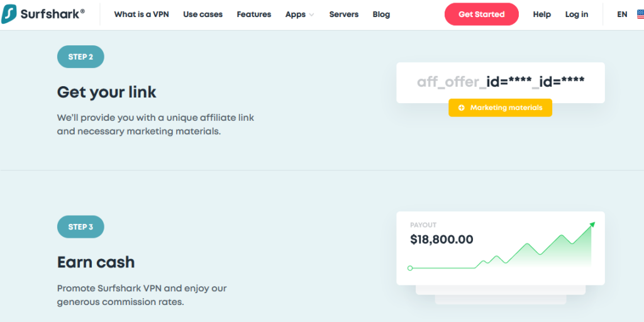Screen dimensions: 644x322
Task: Click the Log in link
Action: [577, 14]
